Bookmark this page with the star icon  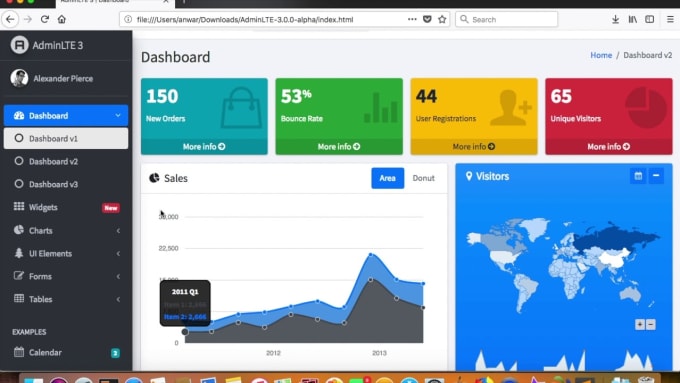442,19
